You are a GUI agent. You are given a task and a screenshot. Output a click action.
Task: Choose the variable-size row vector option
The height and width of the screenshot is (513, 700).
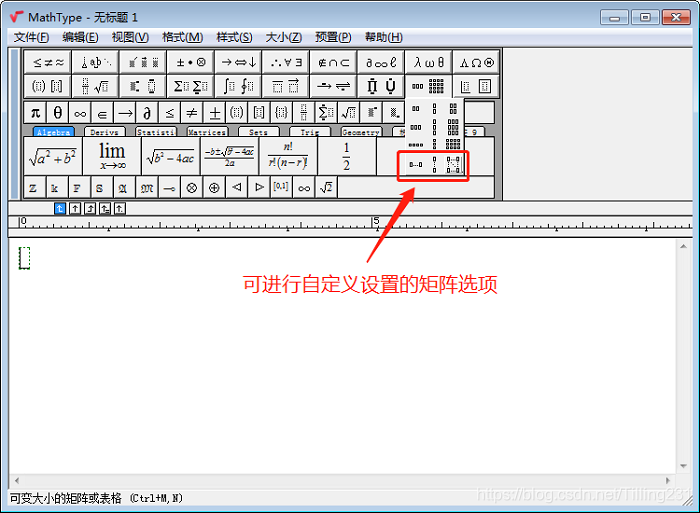(416, 165)
